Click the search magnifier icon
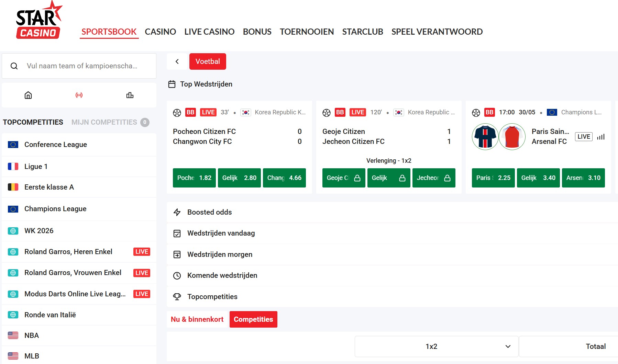Image resolution: width=618 pixels, height=364 pixels. (x=14, y=66)
